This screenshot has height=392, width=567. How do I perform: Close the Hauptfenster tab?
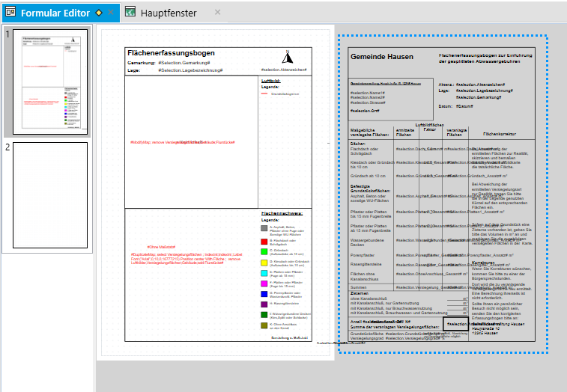[x=217, y=12]
